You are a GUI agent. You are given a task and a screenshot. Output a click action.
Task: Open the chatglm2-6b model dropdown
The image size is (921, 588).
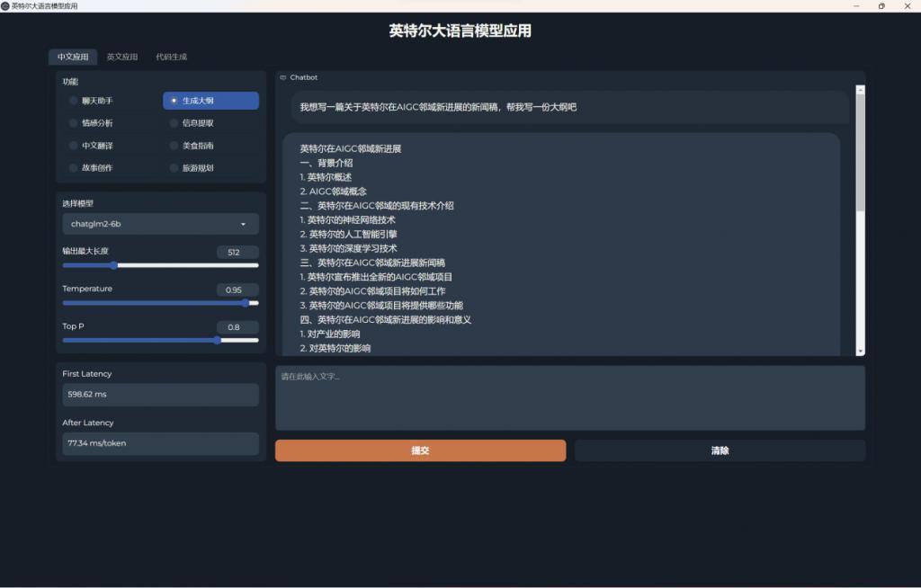[160, 224]
